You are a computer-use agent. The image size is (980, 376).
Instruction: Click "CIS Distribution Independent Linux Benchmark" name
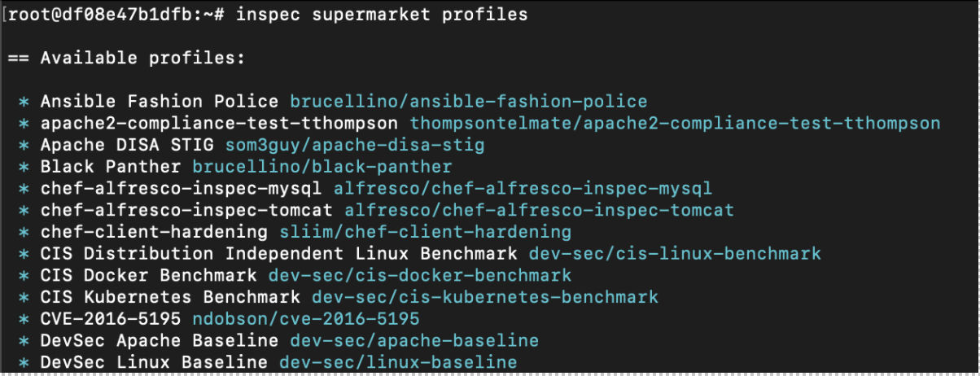pos(278,254)
